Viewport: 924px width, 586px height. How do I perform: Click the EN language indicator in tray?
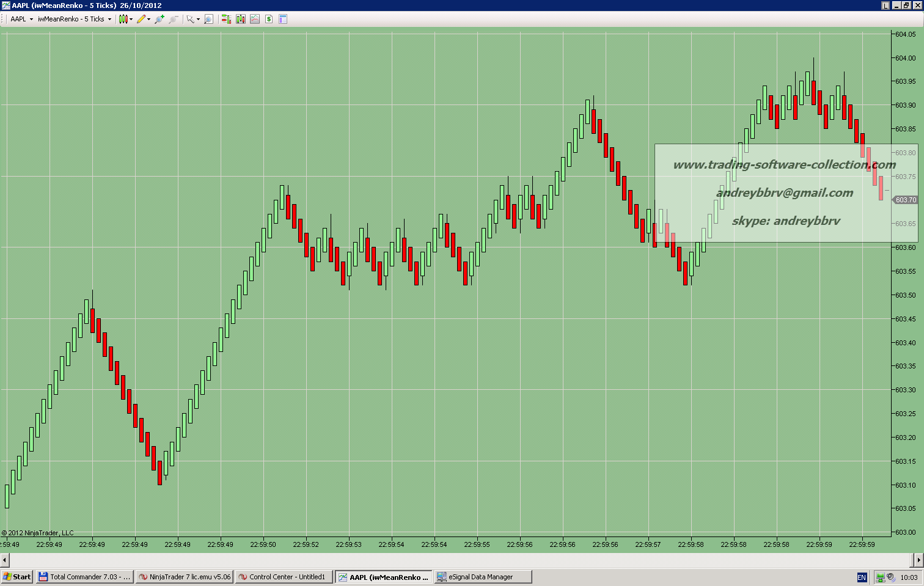click(x=862, y=577)
